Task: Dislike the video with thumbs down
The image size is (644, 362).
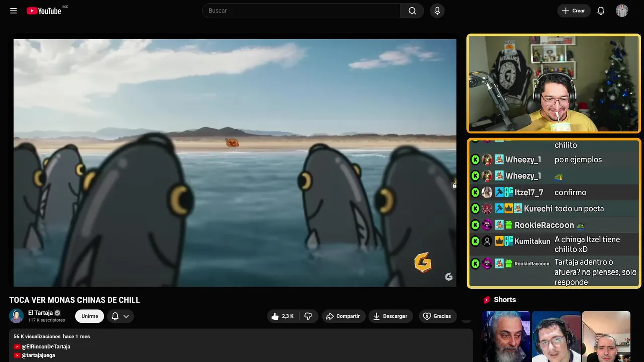Action: click(x=308, y=316)
